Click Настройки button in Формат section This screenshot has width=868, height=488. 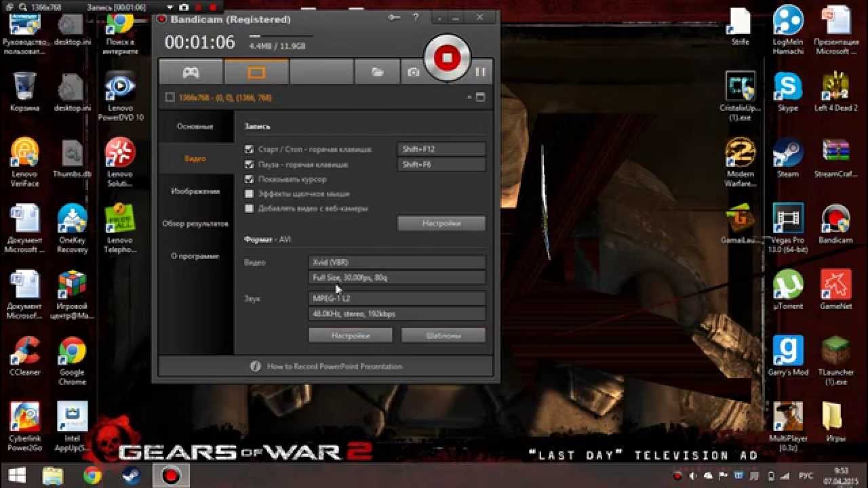[351, 335]
